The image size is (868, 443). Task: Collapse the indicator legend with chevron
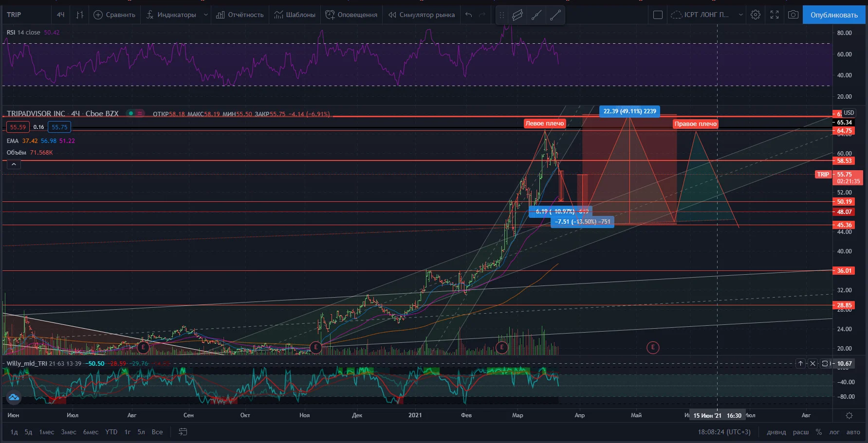tap(14, 164)
